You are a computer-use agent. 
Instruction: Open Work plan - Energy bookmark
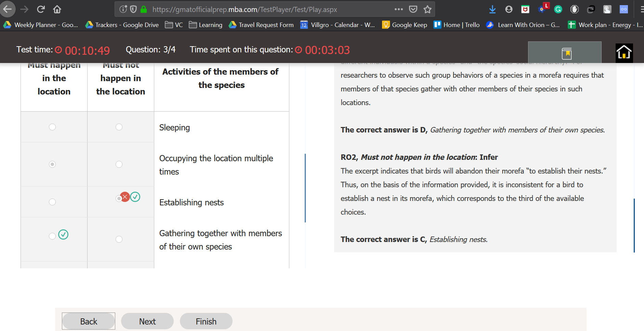coord(605,25)
